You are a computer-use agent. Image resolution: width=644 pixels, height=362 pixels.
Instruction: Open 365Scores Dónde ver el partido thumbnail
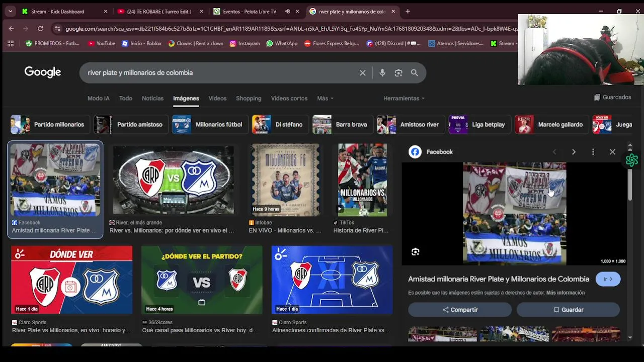(202, 280)
